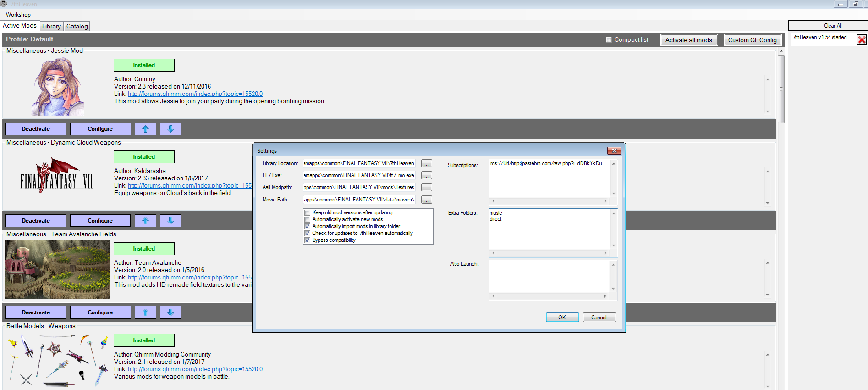Screen dimensions: 868x390
Task: Deactivate Team Avalanche Fields mod
Action: click(x=36, y=312)
